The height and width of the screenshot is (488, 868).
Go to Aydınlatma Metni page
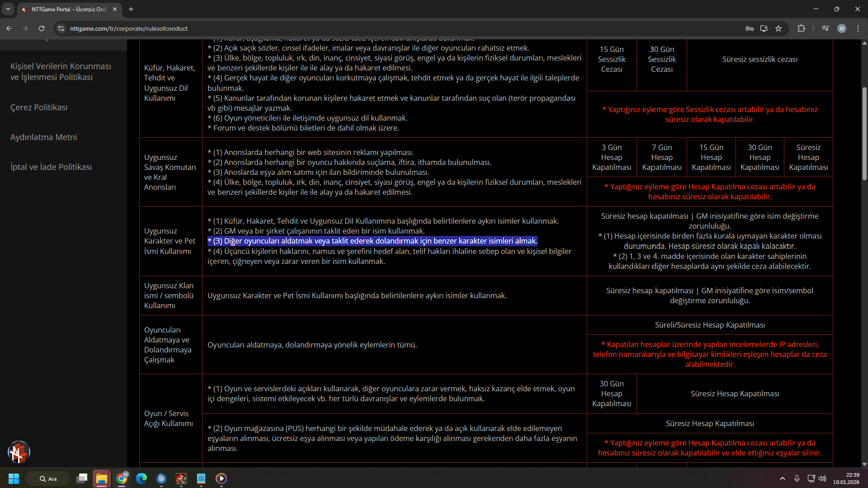pos(43,137)
